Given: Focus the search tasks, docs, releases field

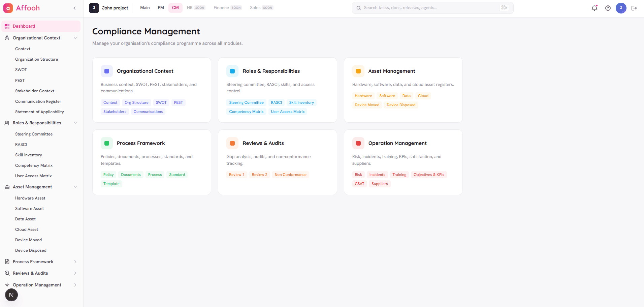Looking at the screenshot, I should (432, 8).
